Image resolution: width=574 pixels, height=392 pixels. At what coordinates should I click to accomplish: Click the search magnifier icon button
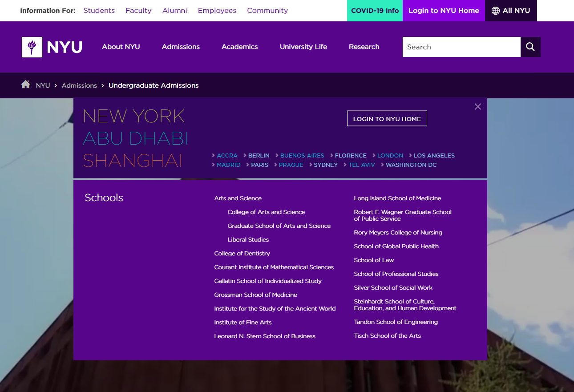(x=530, y=47)
